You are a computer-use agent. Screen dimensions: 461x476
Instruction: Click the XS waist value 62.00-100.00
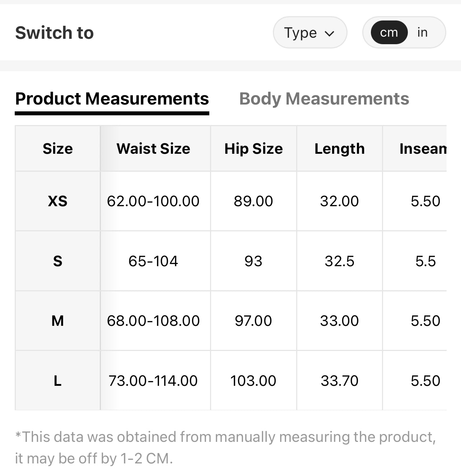pos(153,201)
